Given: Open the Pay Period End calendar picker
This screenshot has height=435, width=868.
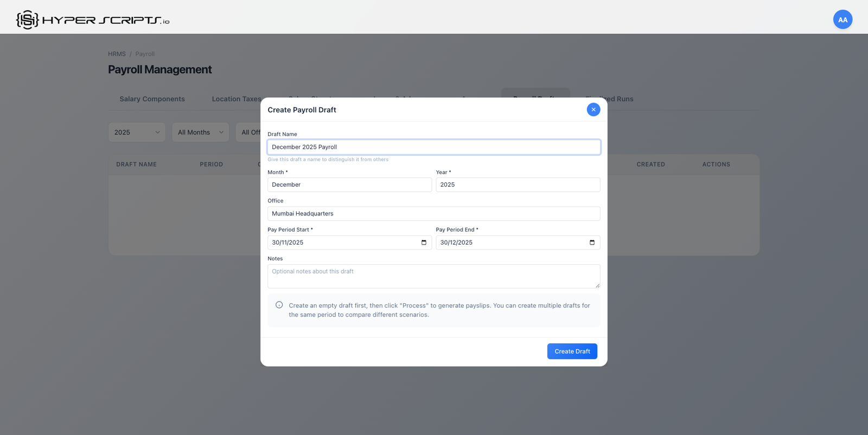Looking at the screenshot, I should [592, 242].
